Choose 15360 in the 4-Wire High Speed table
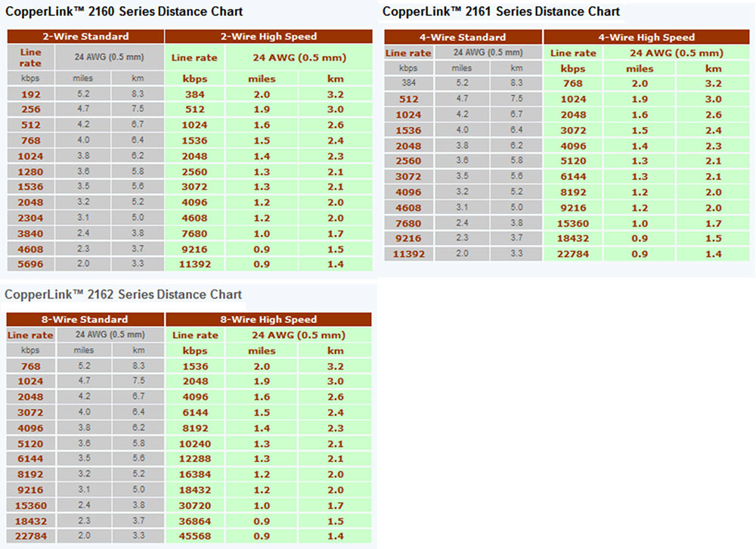The image size is (756, 549). pos(573,223)
